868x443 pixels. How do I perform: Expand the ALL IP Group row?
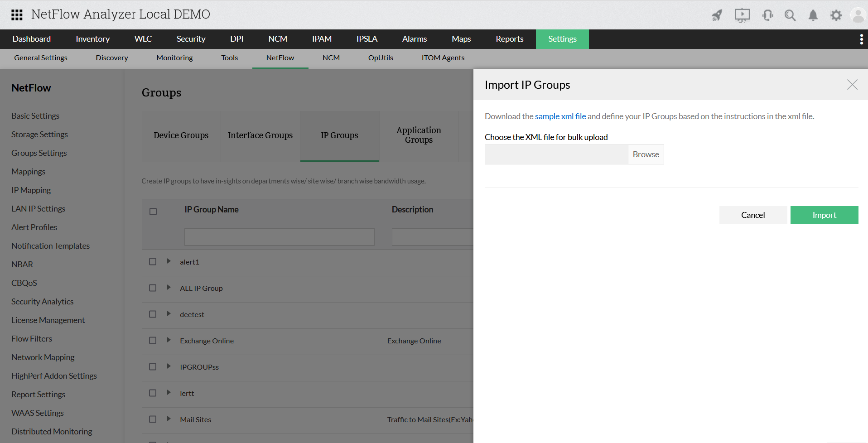pyautogui.click(x=169, y=288)
